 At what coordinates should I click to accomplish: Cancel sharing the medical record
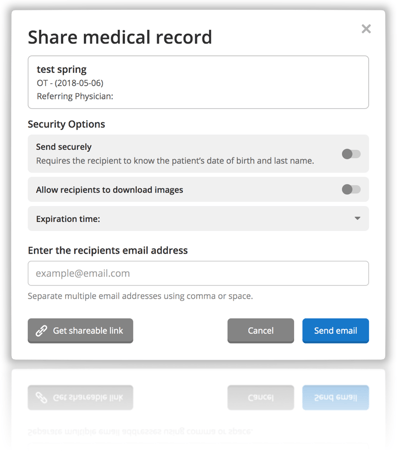click(261, 331)
